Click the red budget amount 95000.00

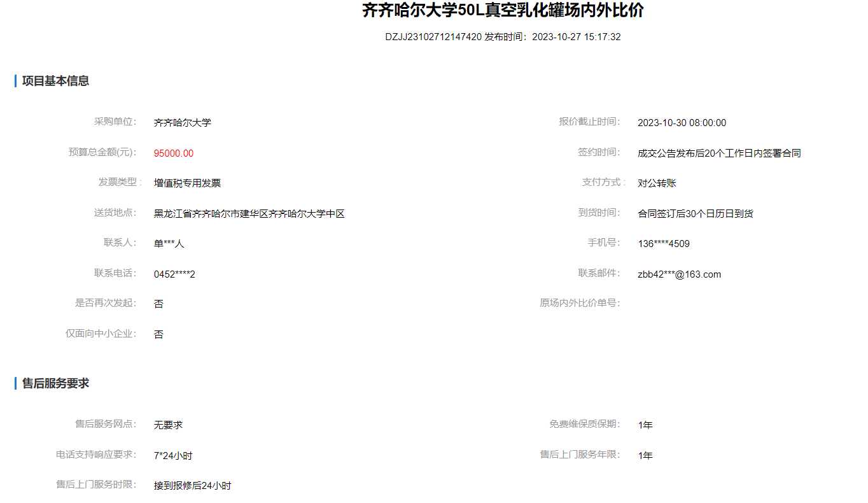point(174,153)
